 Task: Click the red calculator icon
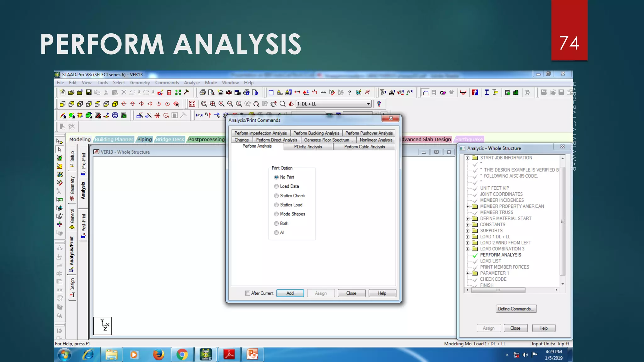point(169,92)
